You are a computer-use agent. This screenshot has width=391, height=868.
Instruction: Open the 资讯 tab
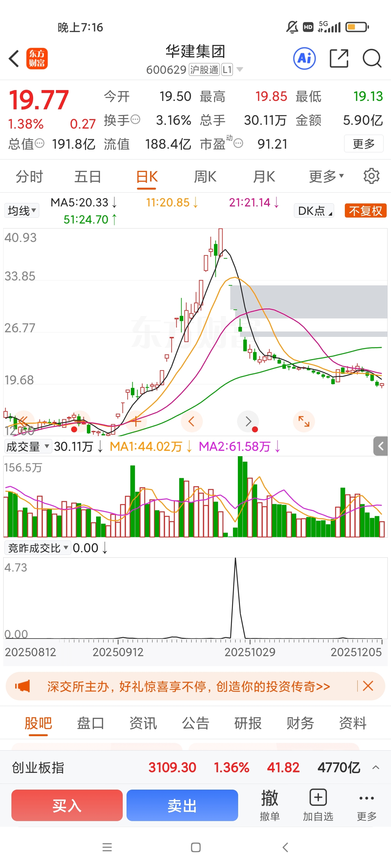tap(143, 723)
